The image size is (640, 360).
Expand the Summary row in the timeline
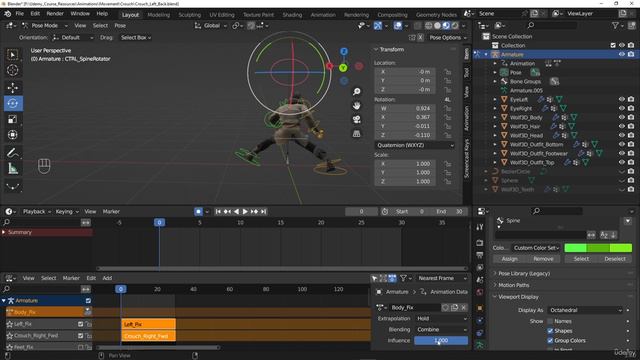click(x=4, y=232)
